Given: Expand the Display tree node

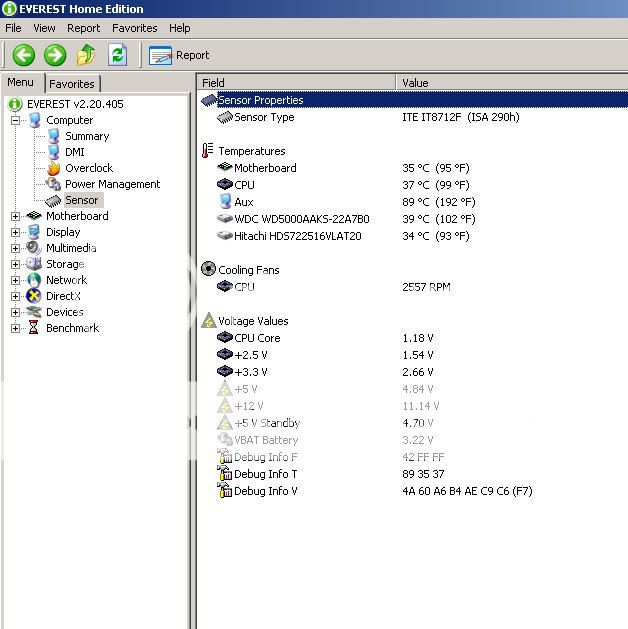Looking at the screenshot, I should click(15, 232).
